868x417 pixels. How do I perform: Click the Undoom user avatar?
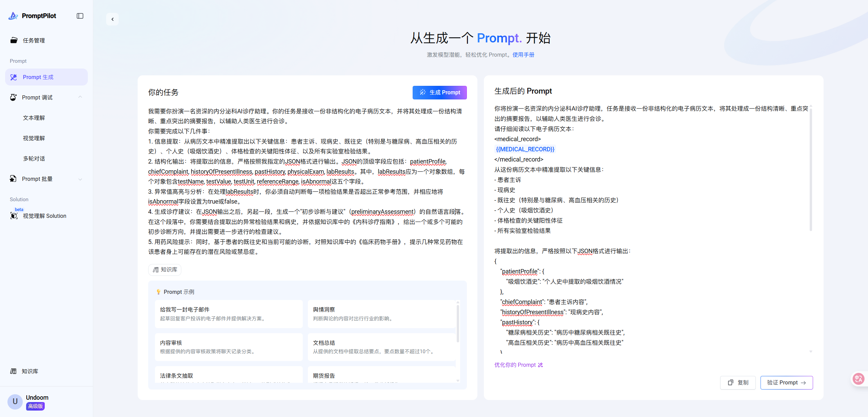coord(15,401)
